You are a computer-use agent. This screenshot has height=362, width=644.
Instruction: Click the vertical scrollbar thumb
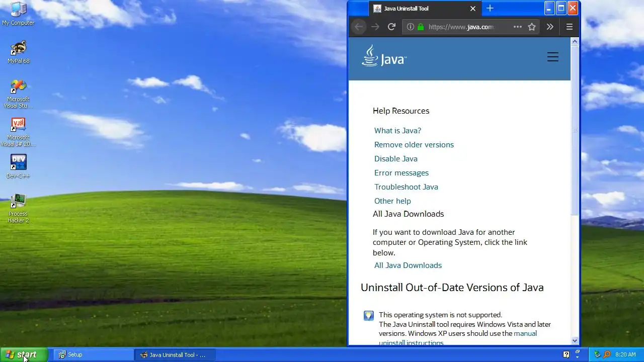tap(575, 131)
